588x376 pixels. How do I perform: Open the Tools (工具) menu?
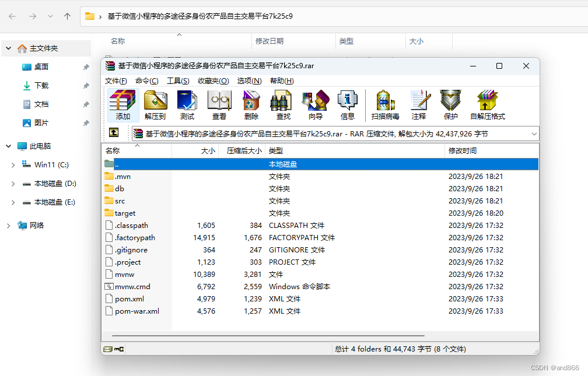(x=178, y=81)
